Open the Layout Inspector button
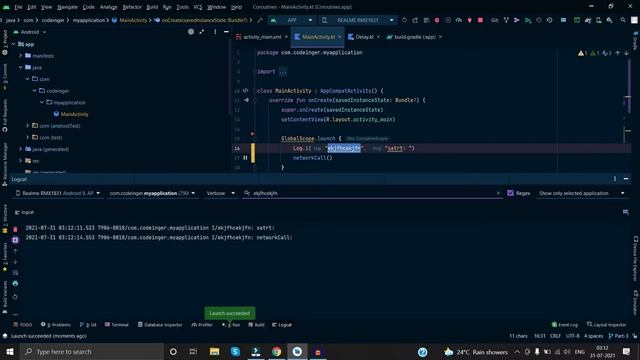The image size is (640, 360). point(607,325)
